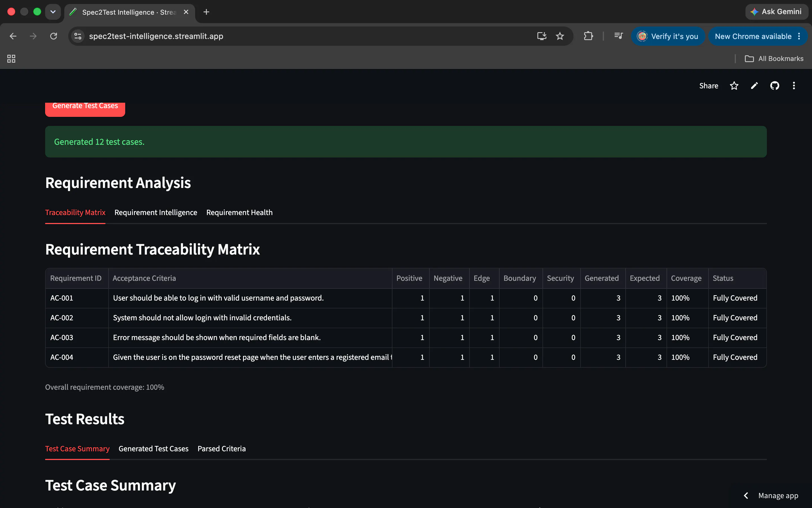Click the 100% coverage cell in AC-002 row
Viewport: 812px width, 508px height.
pos(687,318)
